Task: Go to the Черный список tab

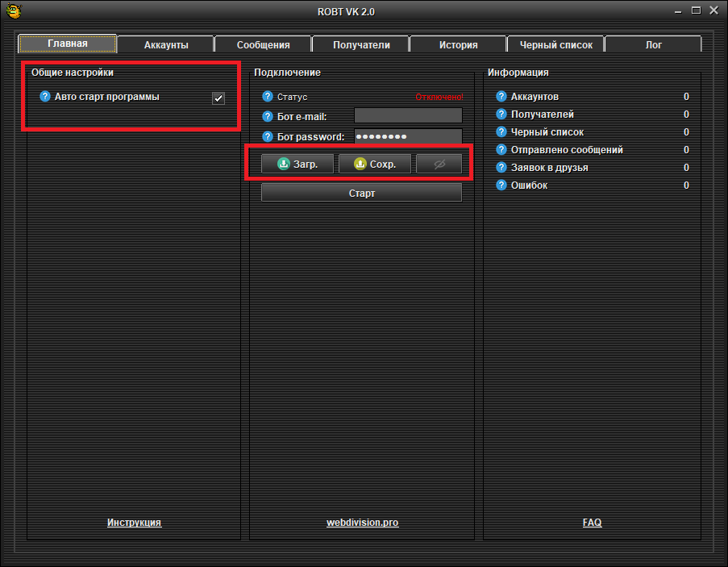Action: tap(555, 45)
